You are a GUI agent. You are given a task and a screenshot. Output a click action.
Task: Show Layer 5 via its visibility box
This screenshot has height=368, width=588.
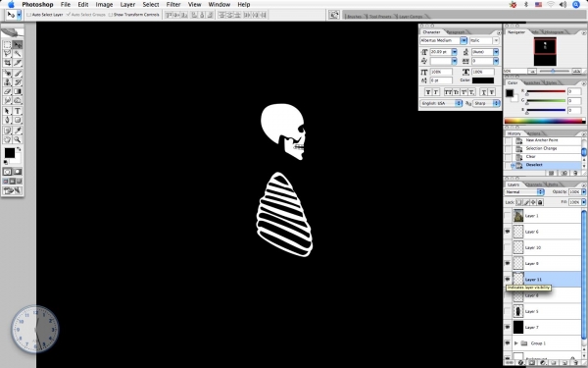click(508, 311)
